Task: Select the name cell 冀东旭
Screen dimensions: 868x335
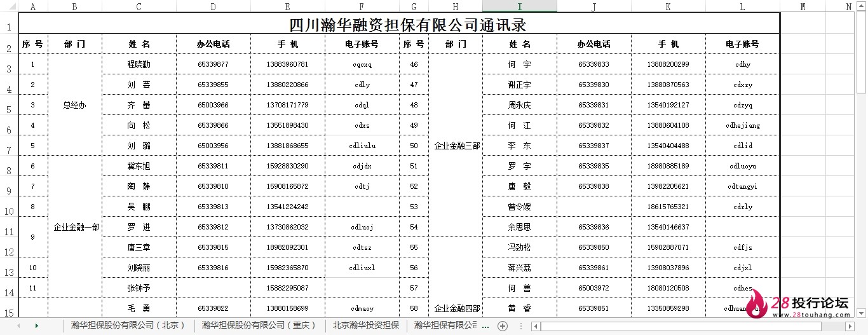Action: 139,166
